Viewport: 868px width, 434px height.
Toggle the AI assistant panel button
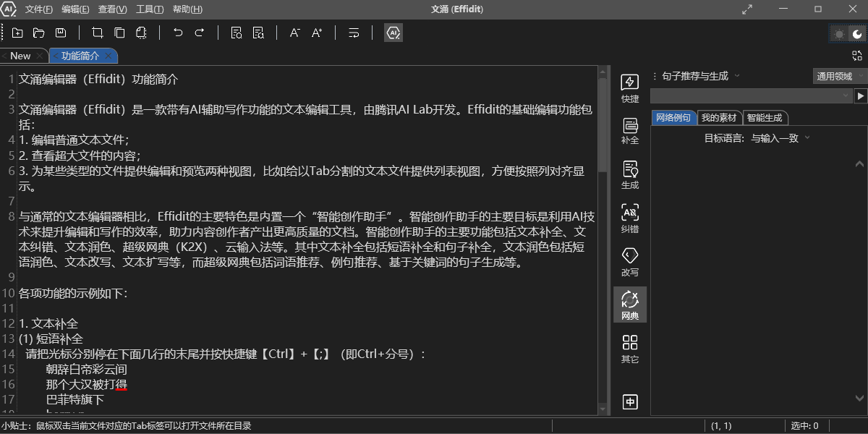(393, 33)
